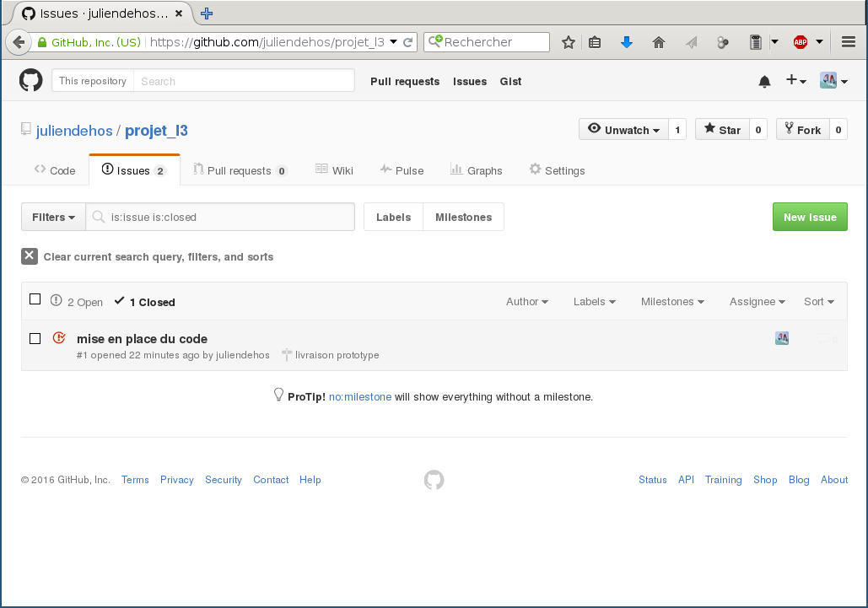The image size is (868, 608).
Task: Click the is:issue is:closed search field
Action: point(220,217)
